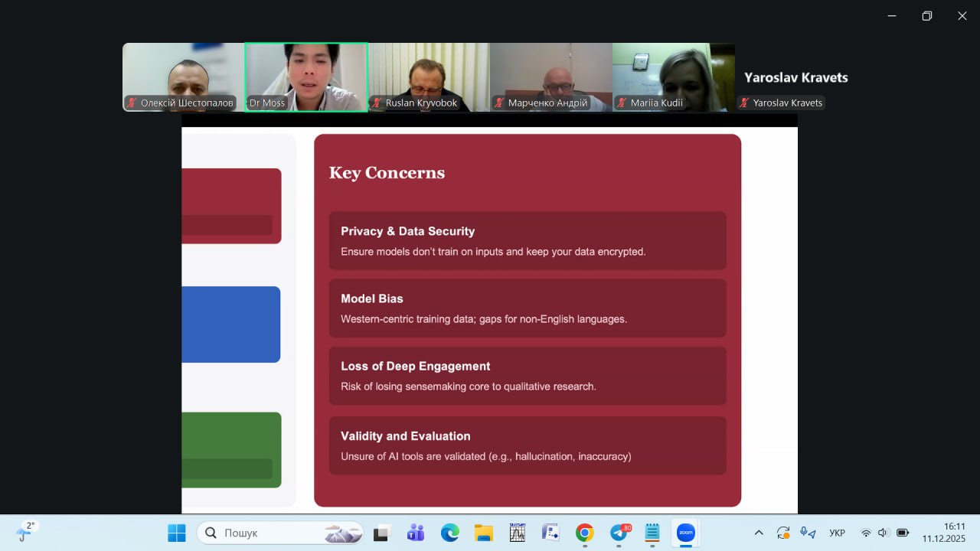
Task: Select Марченко Андрій's video thumbnail
Action: coord(551,77)
